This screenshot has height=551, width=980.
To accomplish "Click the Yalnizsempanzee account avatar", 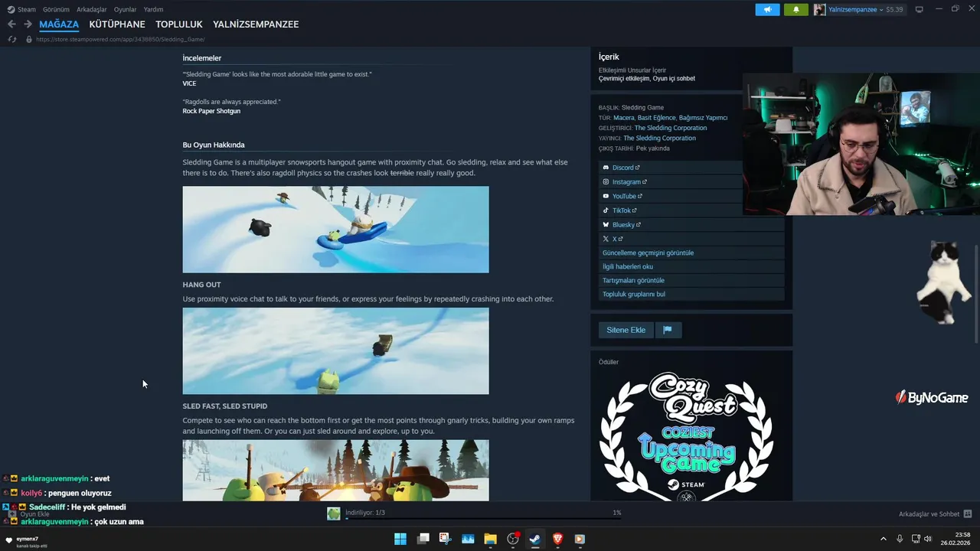I will coord(819,9).
